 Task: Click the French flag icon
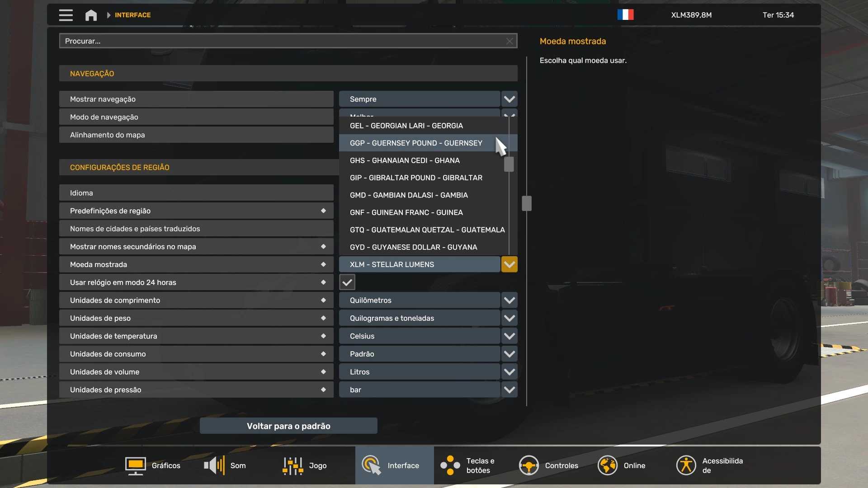pyautogui.click(x=625, y=15)
